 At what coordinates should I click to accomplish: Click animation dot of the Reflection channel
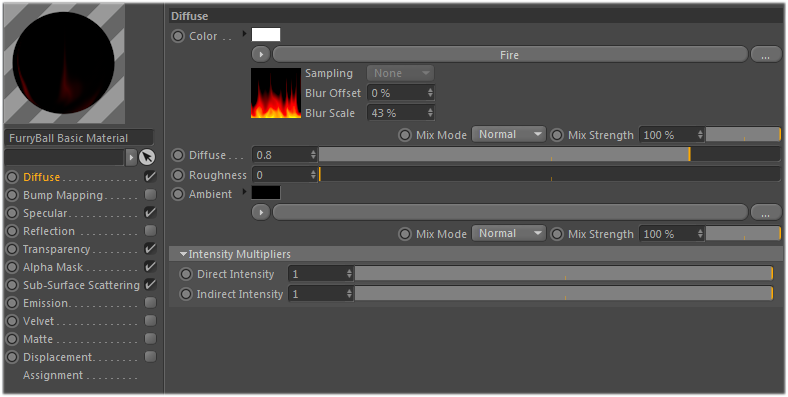pyautogui.click(x=12, y=231)
